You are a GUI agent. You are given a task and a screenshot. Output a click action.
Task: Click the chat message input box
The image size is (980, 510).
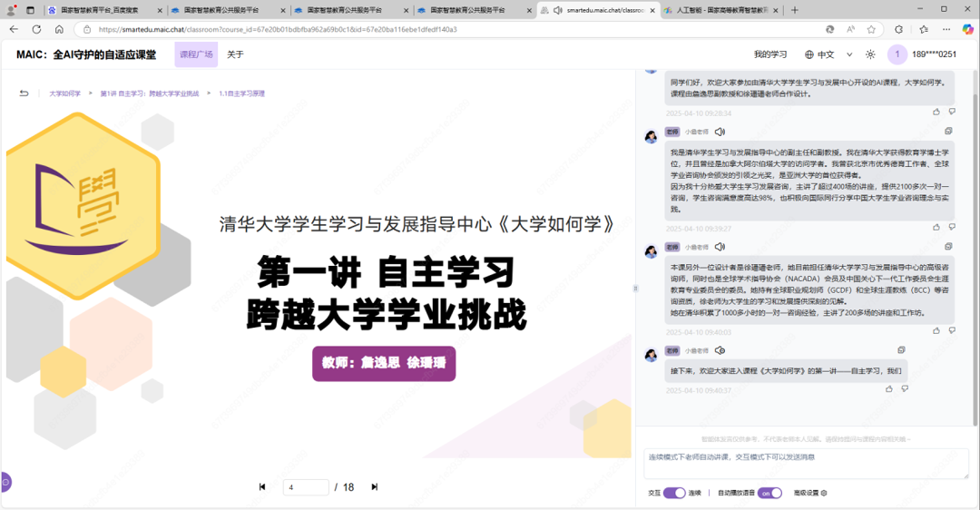pyautogui.click(x=807, y=463)
